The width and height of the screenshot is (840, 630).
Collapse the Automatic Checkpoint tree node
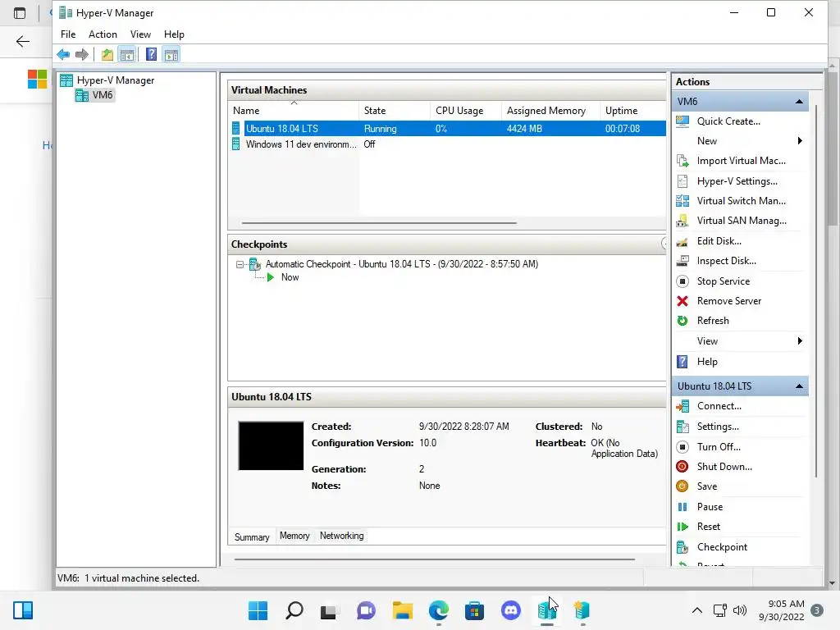tap(240, 264)
